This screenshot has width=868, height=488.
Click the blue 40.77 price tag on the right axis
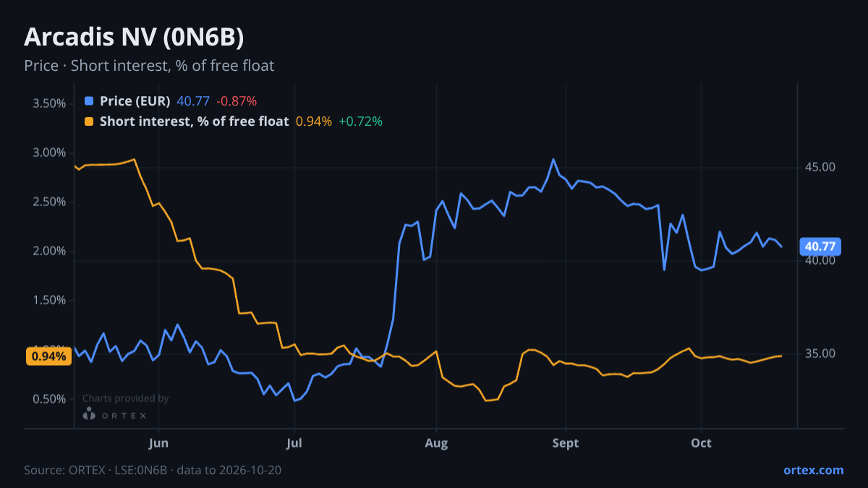click(x=820, y=247)
